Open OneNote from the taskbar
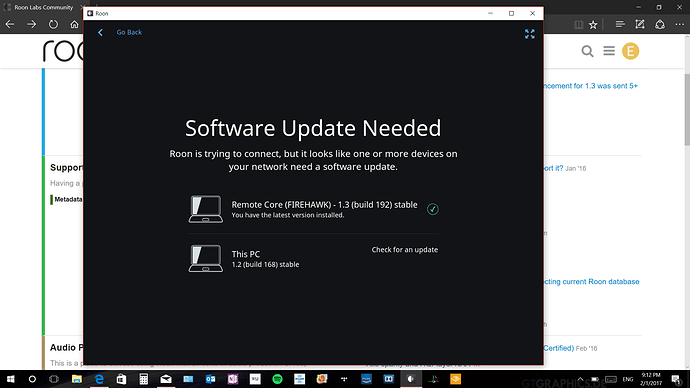 pos(233,379)
